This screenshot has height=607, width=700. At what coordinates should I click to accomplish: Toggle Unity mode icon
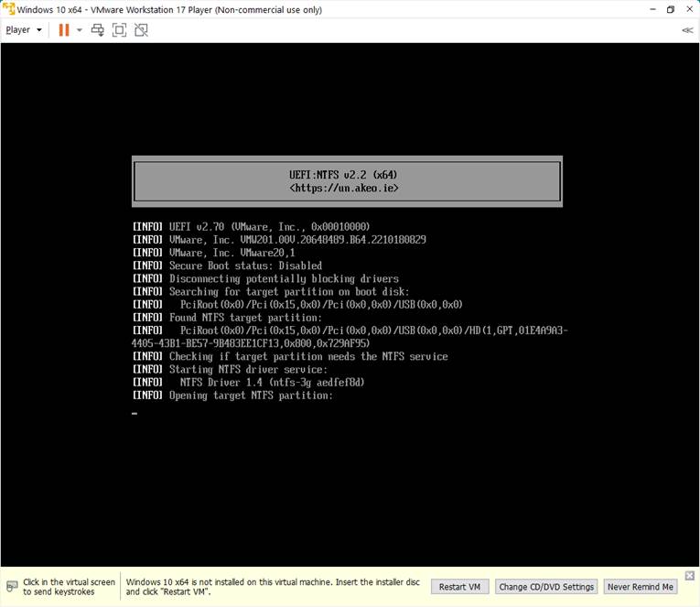tap(141, 29)
